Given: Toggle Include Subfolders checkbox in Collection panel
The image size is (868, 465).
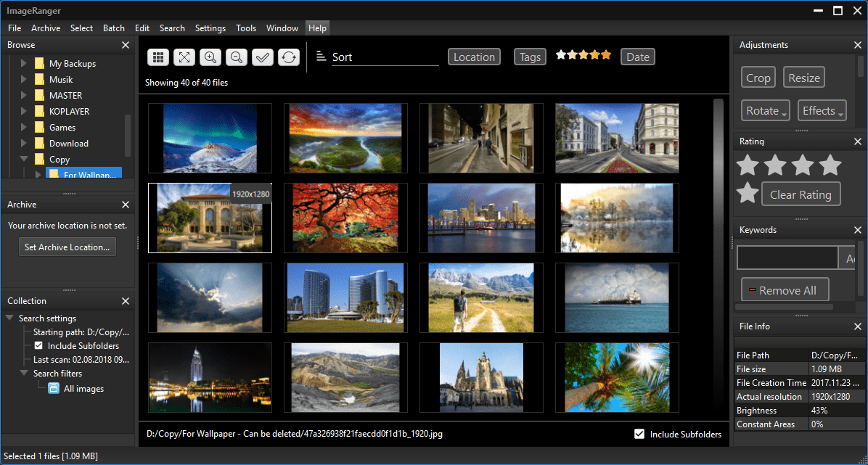Looking at the screenshot, I should click(38, 346).
